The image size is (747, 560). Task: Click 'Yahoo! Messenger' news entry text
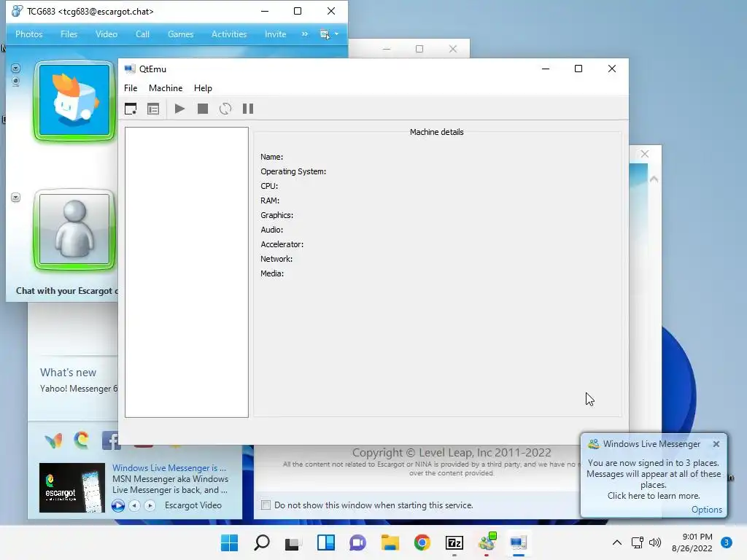pyautogui.click(x=79, y=389)
